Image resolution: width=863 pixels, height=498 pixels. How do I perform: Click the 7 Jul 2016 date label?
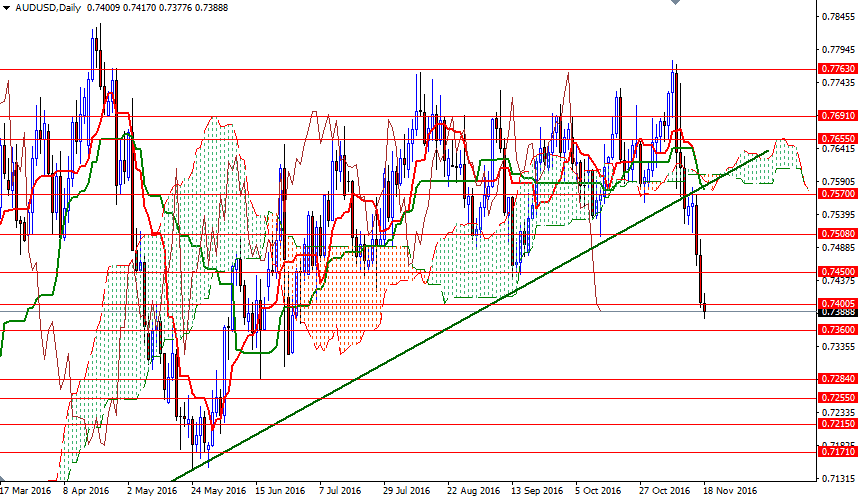[x=340, y=490]
